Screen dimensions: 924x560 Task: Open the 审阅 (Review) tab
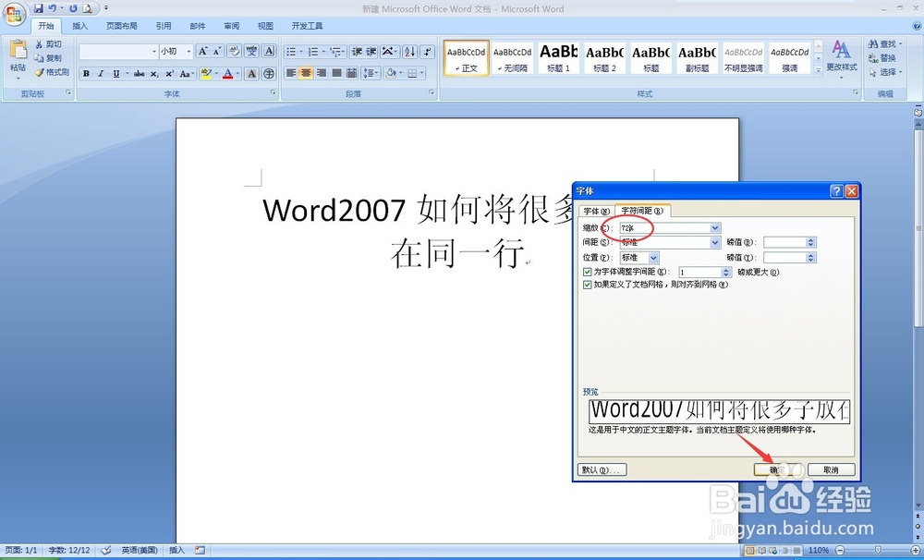click(x=232, y=26)
